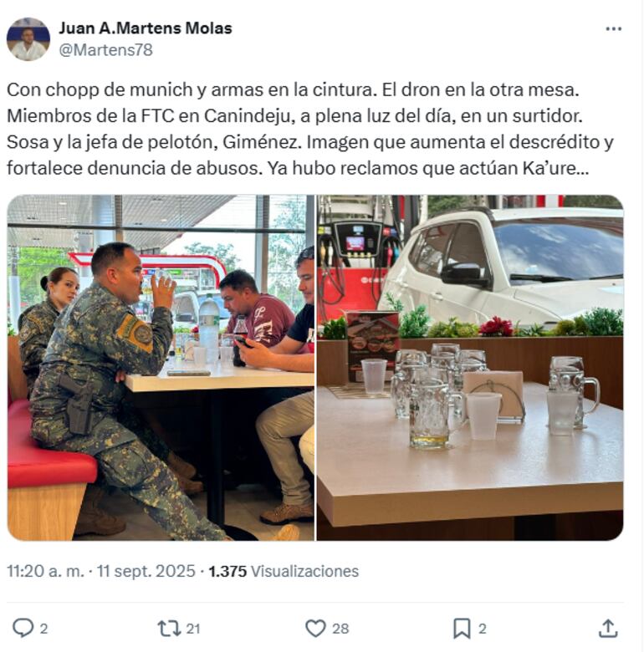This screenshot has width=644, height=652.
Task: Click the share upload icon
Action: coord(608,629)
